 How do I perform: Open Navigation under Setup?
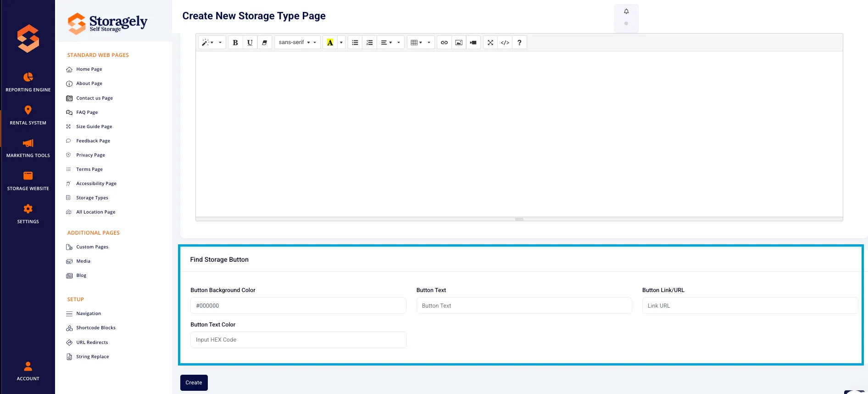point(89,314)
